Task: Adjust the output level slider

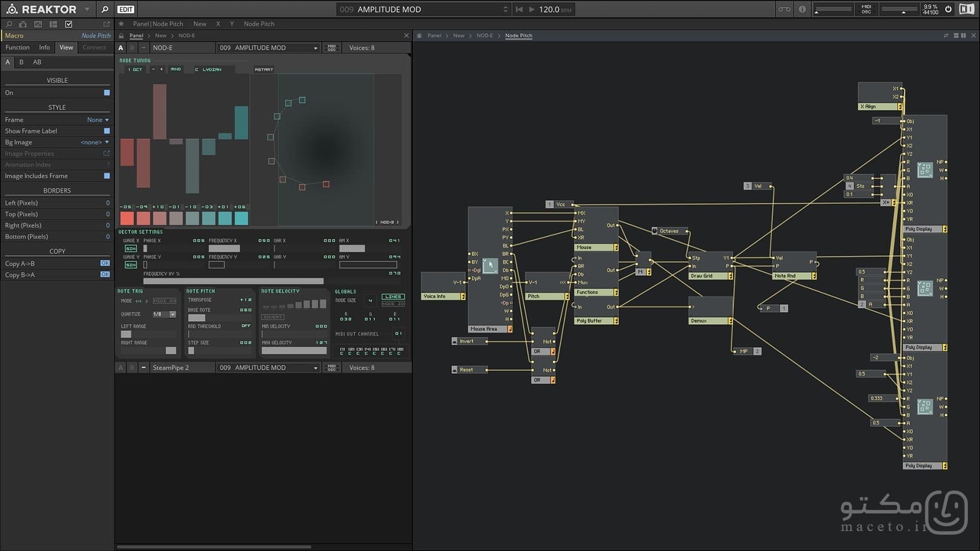Action: coord(898,10)
